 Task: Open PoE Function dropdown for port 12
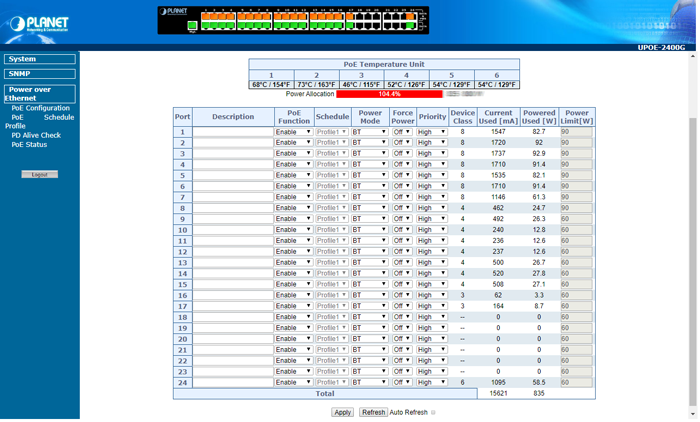click(293, 251)
